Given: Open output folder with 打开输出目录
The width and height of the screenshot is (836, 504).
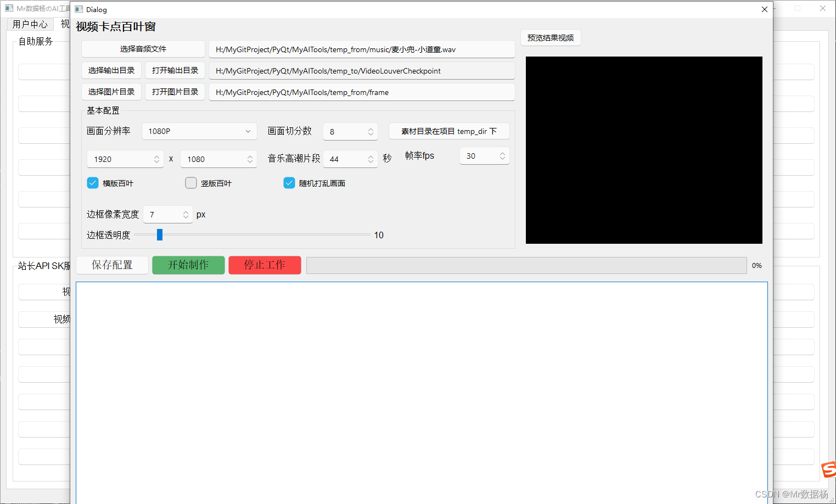Looking at the screenshot, I should pos(175,70).
